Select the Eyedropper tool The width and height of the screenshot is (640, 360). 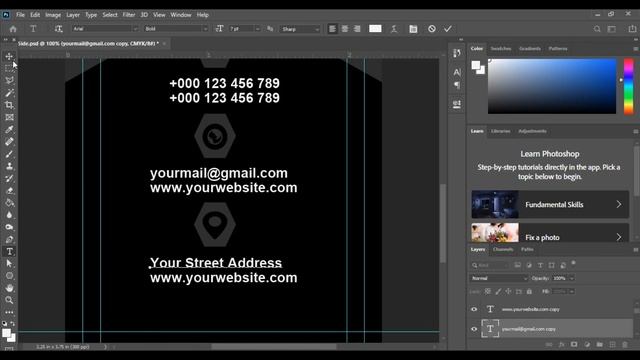click(9, 129)
